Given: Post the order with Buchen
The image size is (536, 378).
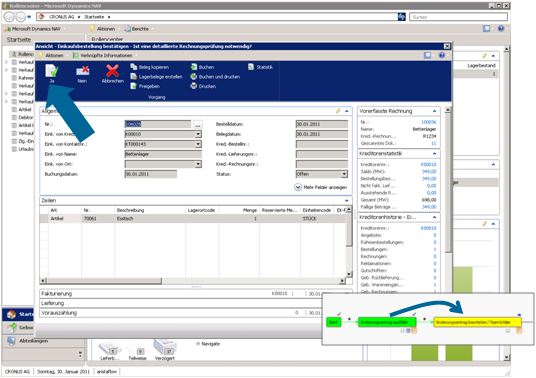Looking at the screenshot, I should [x=202, y=67].
